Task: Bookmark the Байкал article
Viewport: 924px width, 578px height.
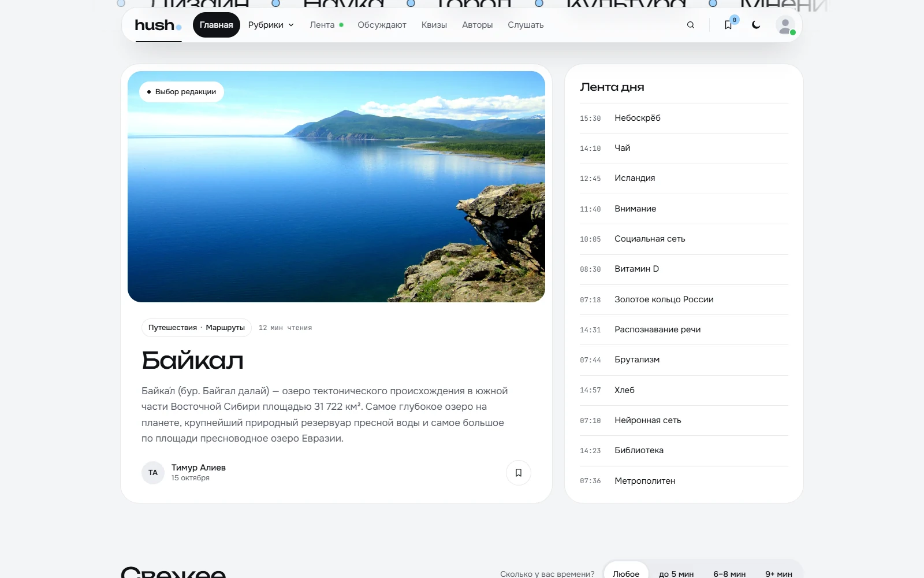Action: pos(519,473)
